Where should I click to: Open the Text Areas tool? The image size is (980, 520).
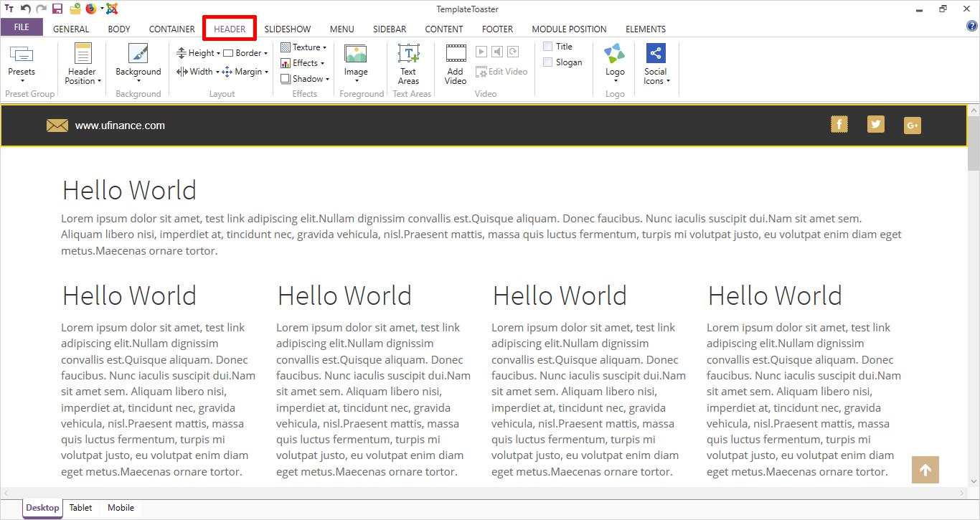coord(408,64)
